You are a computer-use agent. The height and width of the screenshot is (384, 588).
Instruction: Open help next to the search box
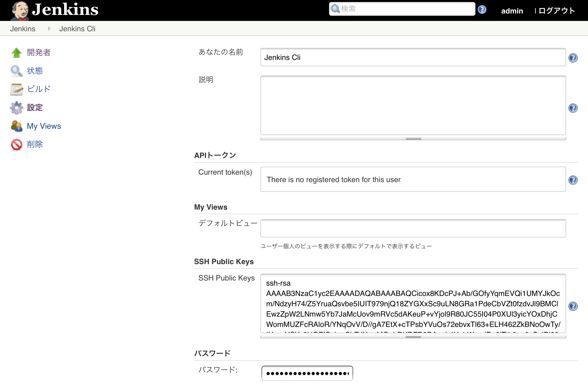(482, 9)
